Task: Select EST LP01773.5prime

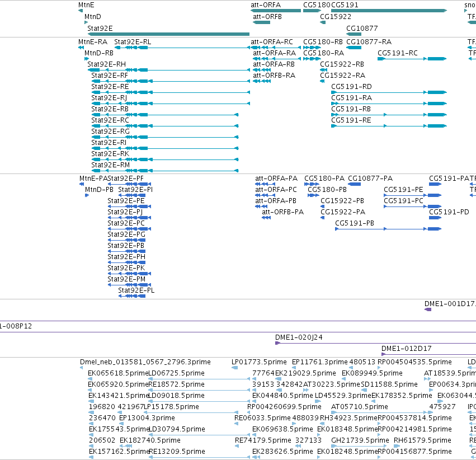Action: tap(235, 368)
